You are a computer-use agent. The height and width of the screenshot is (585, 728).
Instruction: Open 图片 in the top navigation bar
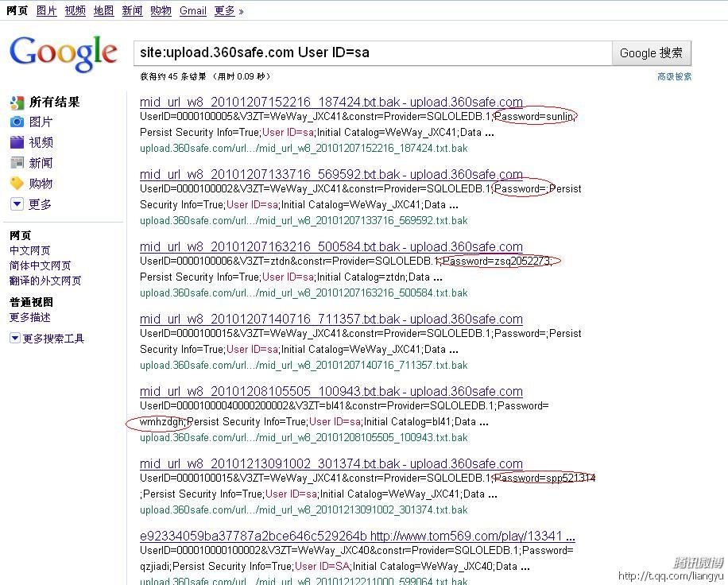(46, 10)
